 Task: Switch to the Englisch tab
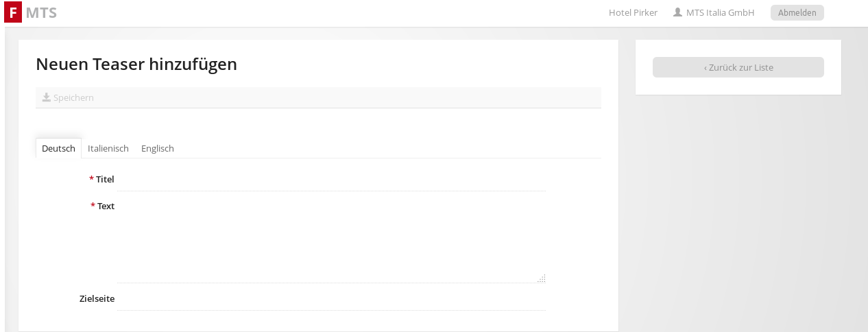pyautogui.click(x=158, y=148)
